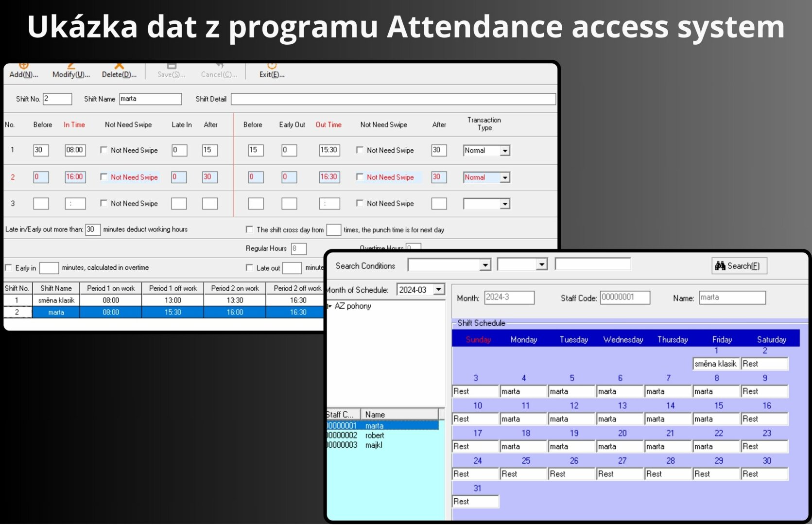Check the Early in overtime checkbox

(9, 268)
